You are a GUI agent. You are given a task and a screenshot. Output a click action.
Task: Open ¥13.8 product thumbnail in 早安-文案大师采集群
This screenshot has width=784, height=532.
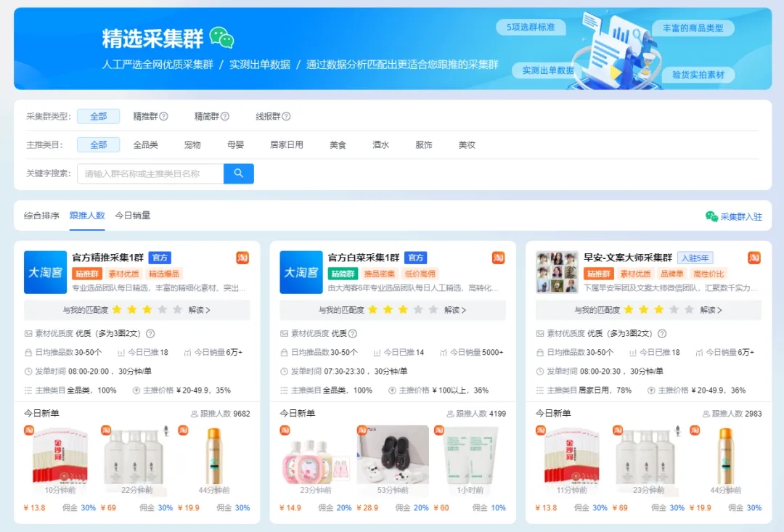coord(572,462)
